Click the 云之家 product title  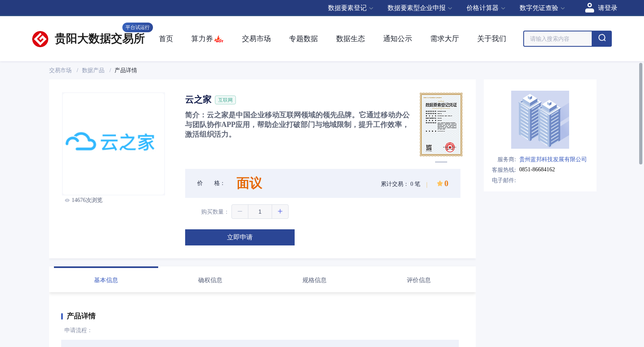point(198,100)
